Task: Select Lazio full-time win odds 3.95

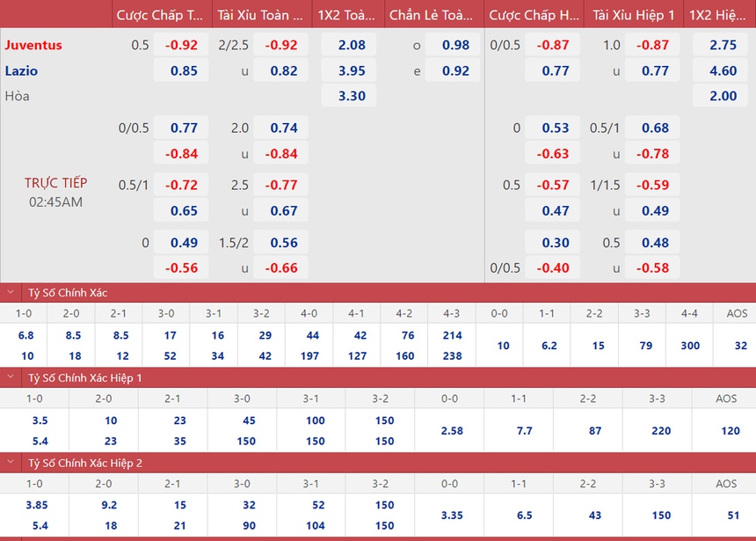Action: (x=351, y=70)
